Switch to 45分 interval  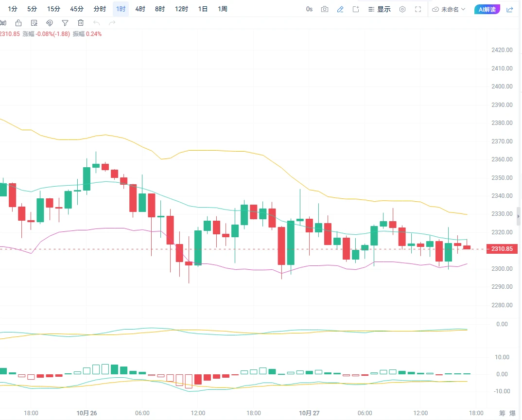click(77, 9)
